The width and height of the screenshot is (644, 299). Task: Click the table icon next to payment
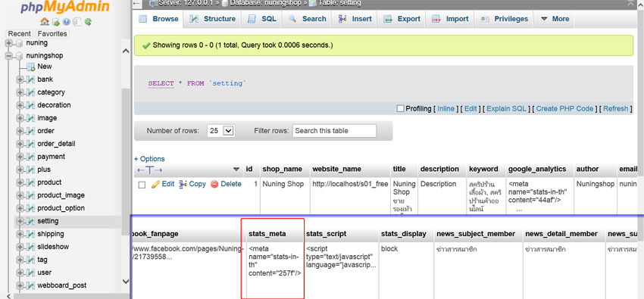(x=30, y=157)
